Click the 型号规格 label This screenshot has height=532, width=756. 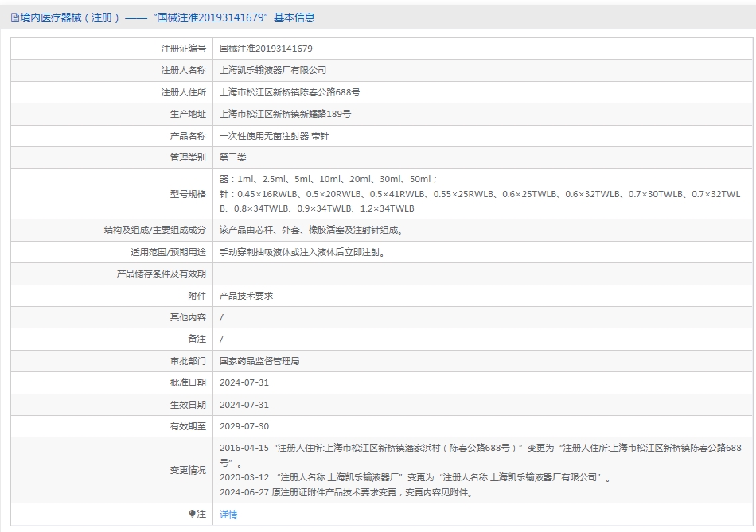[188, 194]
